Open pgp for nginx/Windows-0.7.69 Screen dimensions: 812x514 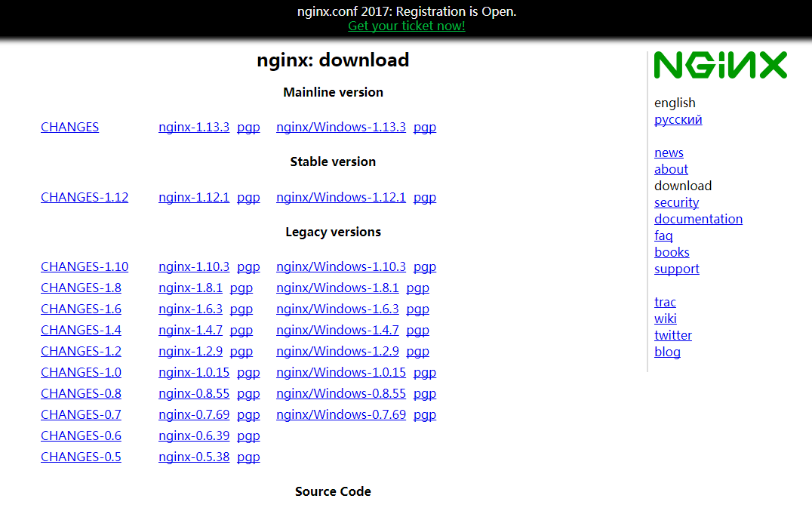coord(425,416)
